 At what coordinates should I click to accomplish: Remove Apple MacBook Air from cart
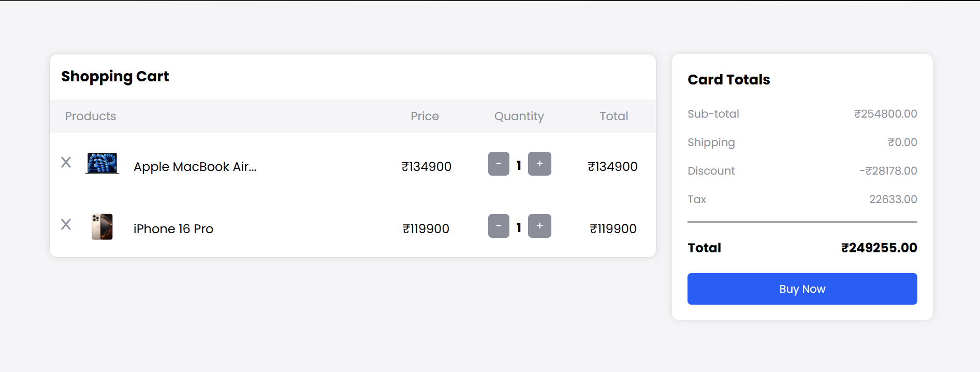(x=66, y=162)
